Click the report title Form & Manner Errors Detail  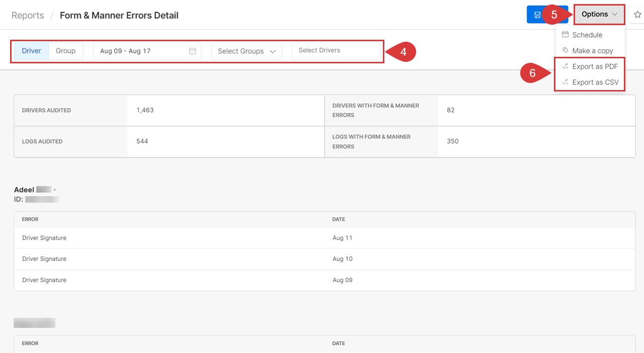tap(119, 15)
